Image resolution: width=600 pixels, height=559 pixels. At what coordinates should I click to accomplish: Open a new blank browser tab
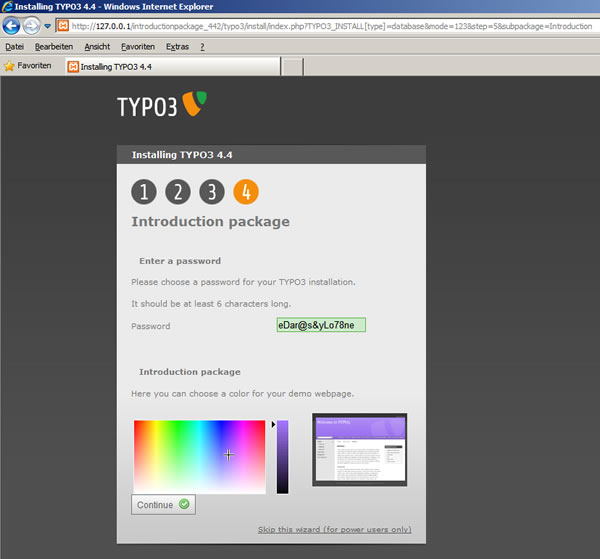point(292,67)
